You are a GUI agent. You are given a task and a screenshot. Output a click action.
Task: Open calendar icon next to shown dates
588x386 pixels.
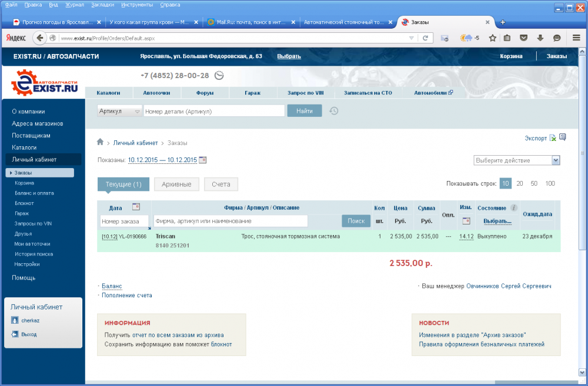tap(202, 160)
